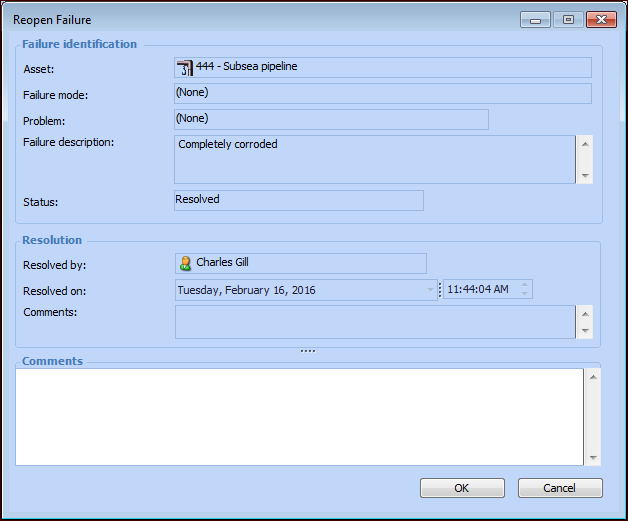Decrease the resolved time with the down spinner
Viewport: 628px width, 521px height.
(x=524, y=294)
